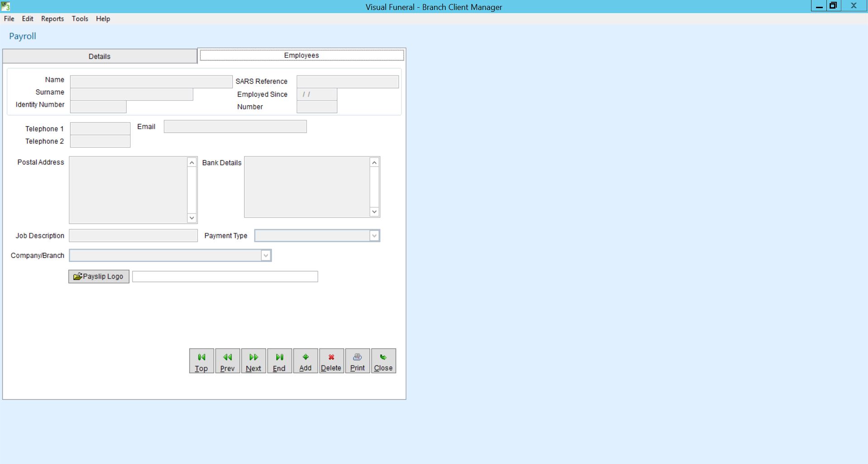The height and width of the screenshot is (464, 868).
Task: Print the employee record
Action: (357, 361)
